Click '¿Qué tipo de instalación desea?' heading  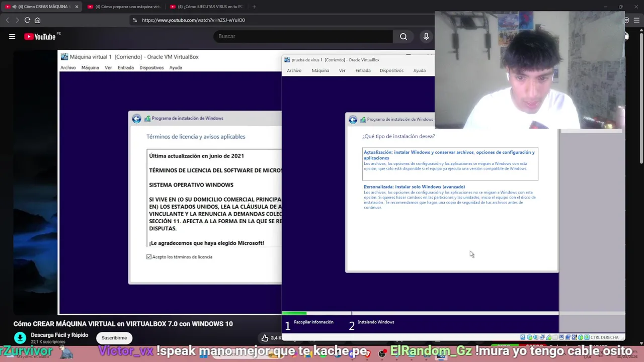(398, 136)
